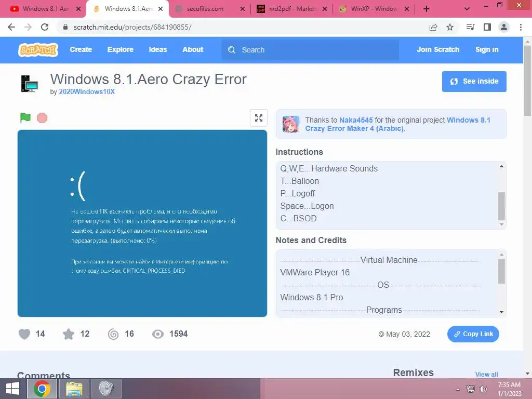The image size is (532, 399).
Task: Open the About page
Action: pyautogui.click(x=193, y=49)
